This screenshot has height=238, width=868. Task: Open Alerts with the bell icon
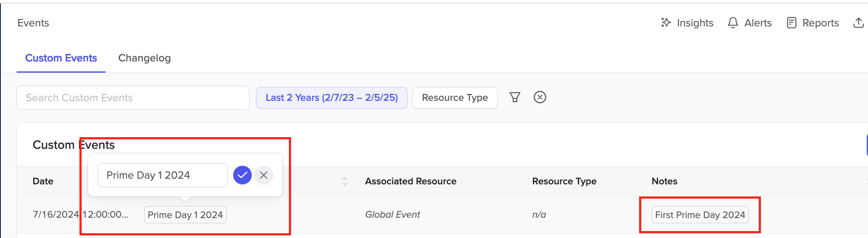pos(750,23)
